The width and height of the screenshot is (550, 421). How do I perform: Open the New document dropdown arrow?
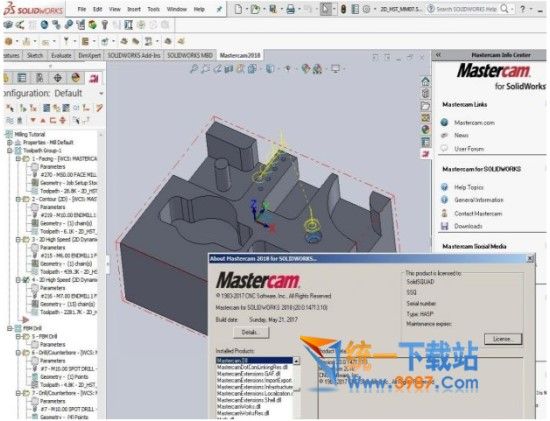247,9
